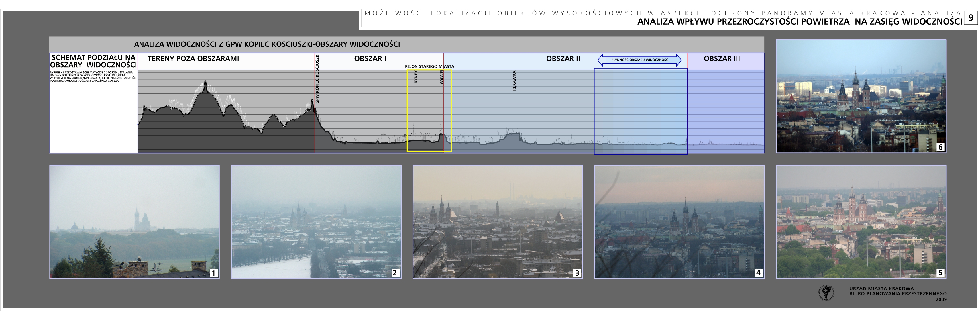
Task: Click number badge 1 on first photo
Action: coord(213,272)
